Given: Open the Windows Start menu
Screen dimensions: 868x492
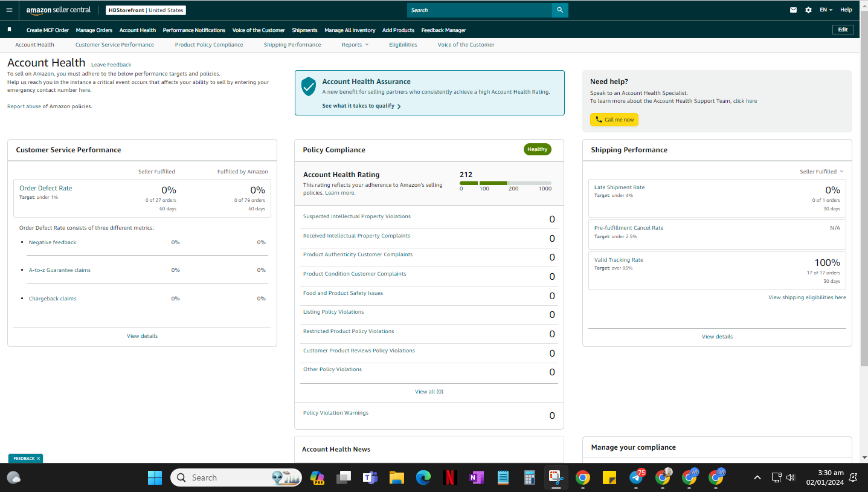Looking at the screenshot, I should 155,477.
